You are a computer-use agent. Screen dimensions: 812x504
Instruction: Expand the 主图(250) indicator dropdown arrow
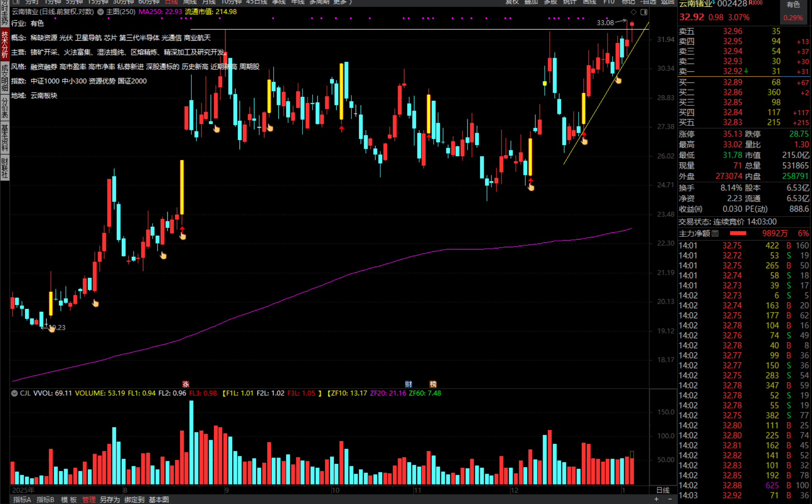pos(100,12)
